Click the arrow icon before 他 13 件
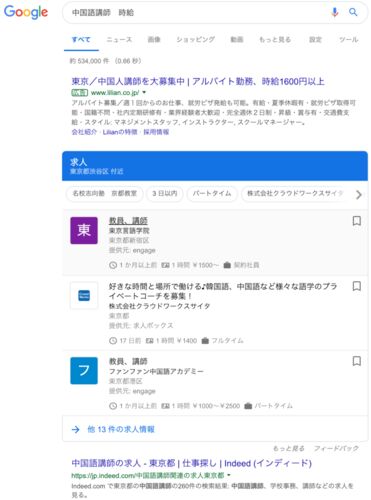The width and height of the screenshot is (371, 500). pos(76,429)
